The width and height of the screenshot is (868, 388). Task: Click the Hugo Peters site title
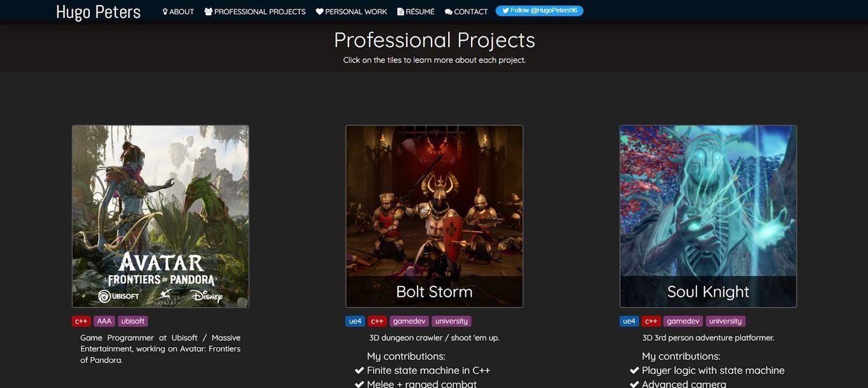[97, 11]
